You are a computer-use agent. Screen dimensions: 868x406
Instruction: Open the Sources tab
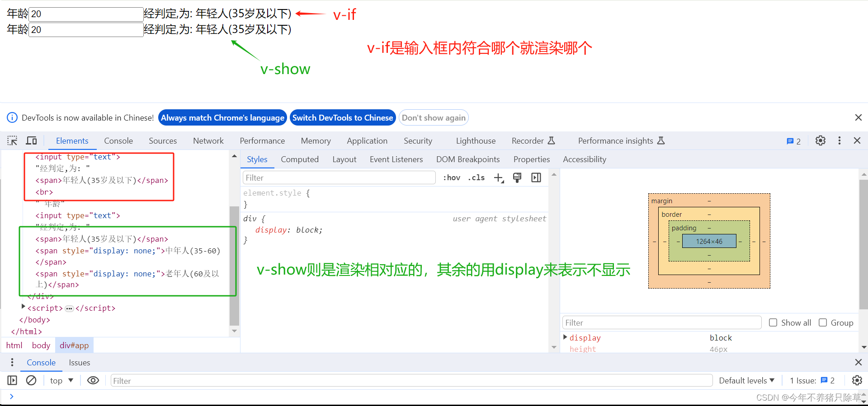[163, 141]
